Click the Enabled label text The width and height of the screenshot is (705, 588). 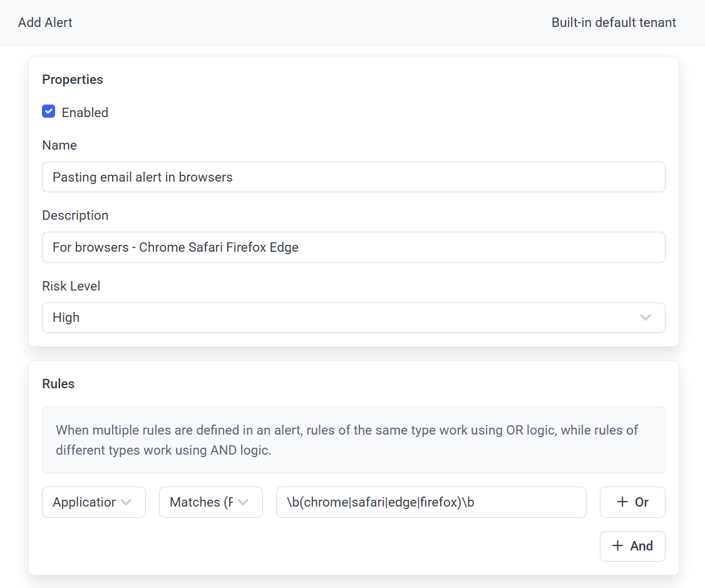[85, 113]
